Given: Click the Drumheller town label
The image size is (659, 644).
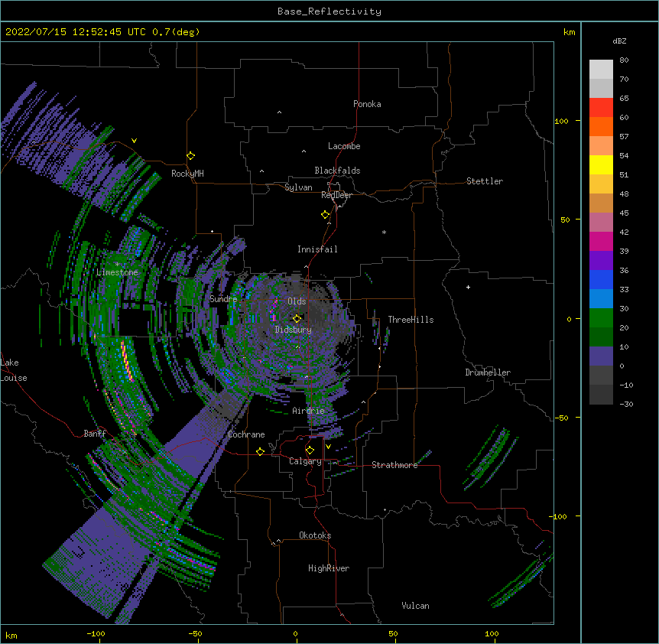Looking at the screenshot, I should pyautogui.click(x=488, y=372).
